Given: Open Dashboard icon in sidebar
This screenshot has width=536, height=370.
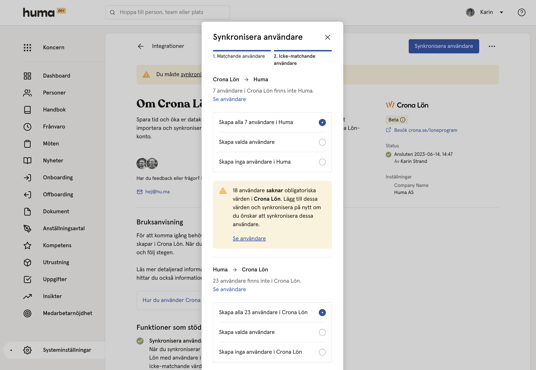Looking at the screenshot, I should click(27, 76).
